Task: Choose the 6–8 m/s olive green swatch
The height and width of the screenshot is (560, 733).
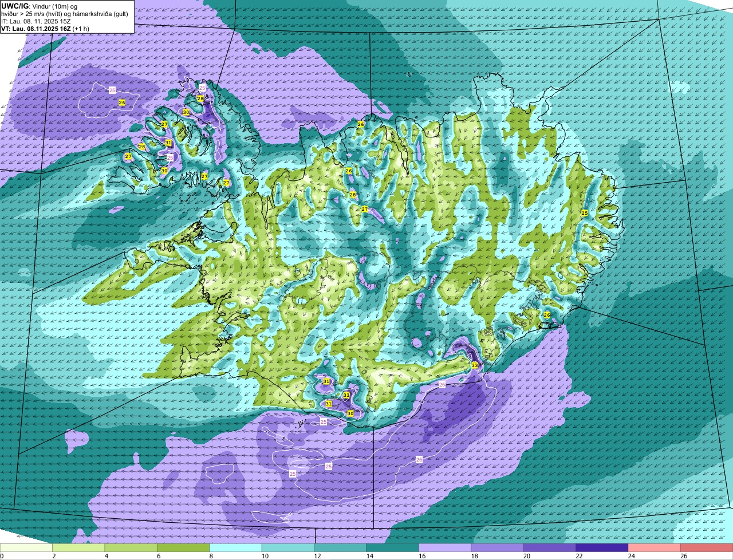Action: pyautogui.click(x=183, y=548)
